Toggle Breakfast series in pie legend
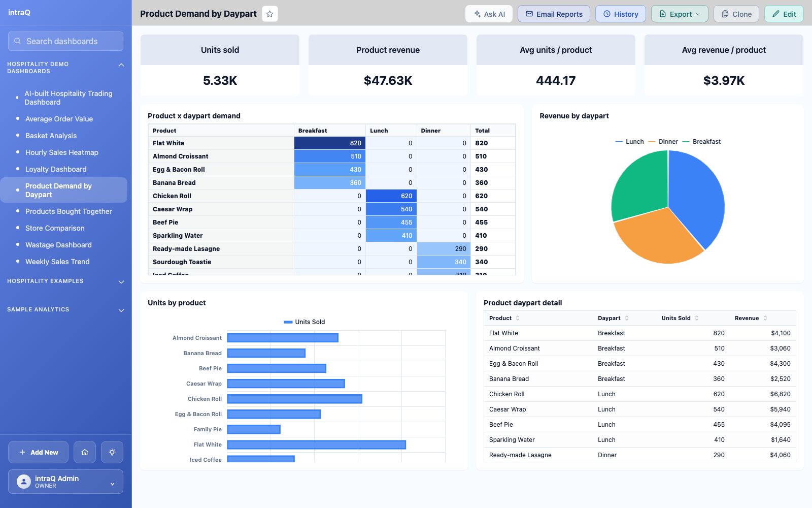 [x=701, y=142]
